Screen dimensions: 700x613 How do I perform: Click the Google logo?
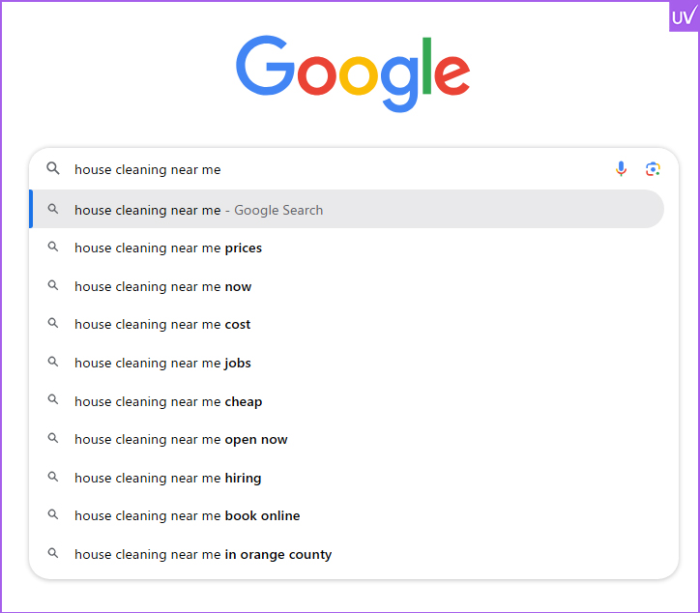[353, 73]
